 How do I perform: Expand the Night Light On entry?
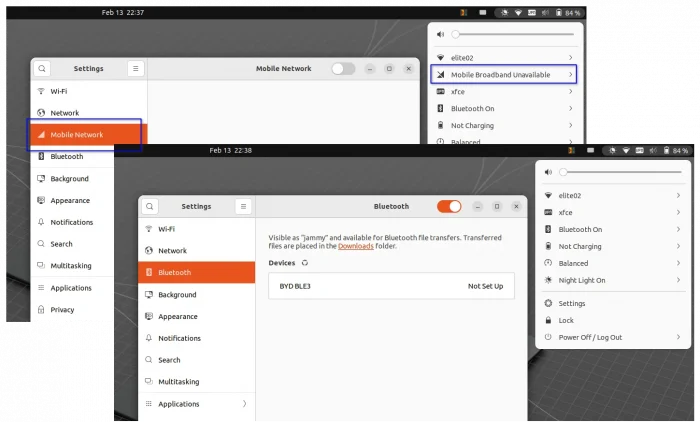pyautogui.click(x=678, y=280)
